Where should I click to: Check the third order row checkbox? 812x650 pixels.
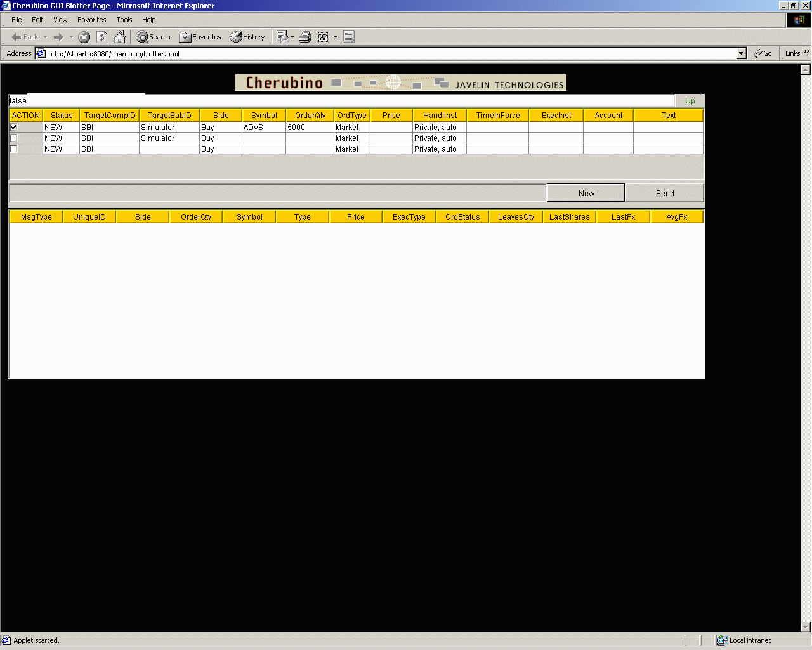[x=14, y=149]
